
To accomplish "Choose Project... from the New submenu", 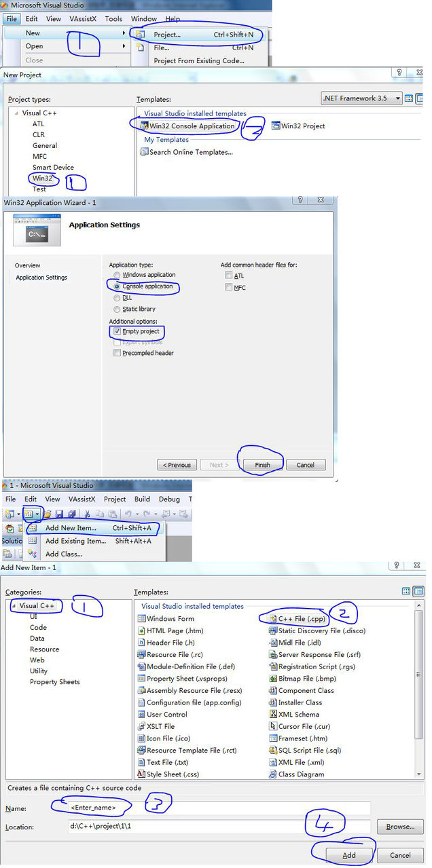I will pyautogui.click(x=195, y=35).
